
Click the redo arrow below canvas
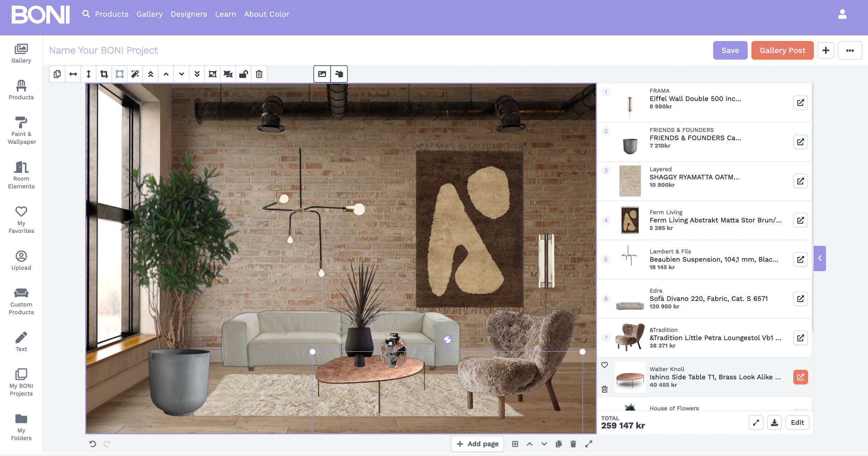(107, 444)
